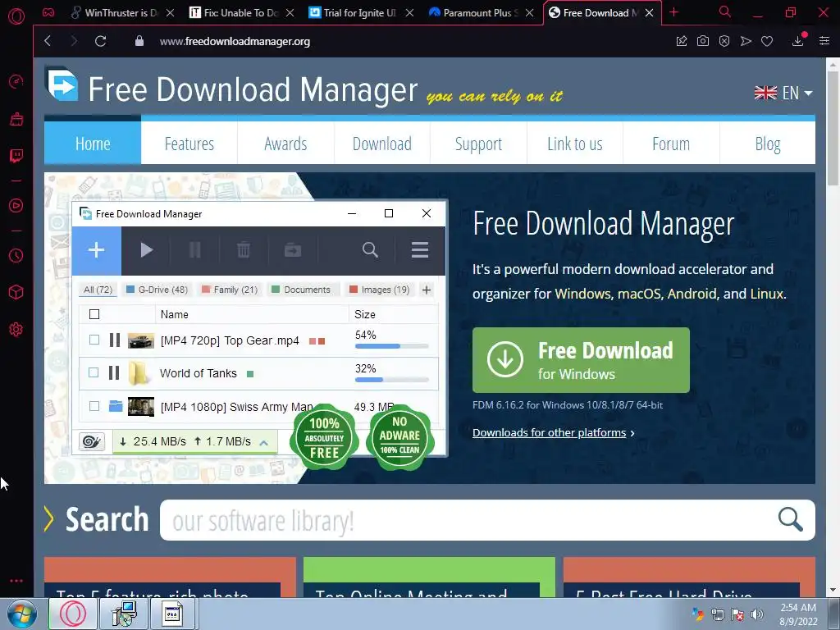Click the three-dot sidebar setup button
840x630 pixels.
(x=16, y=581)
